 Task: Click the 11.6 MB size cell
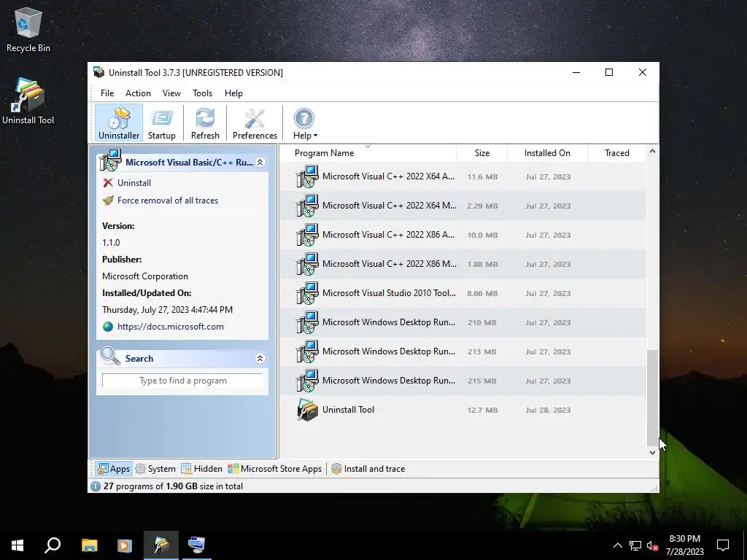[482, 176]
